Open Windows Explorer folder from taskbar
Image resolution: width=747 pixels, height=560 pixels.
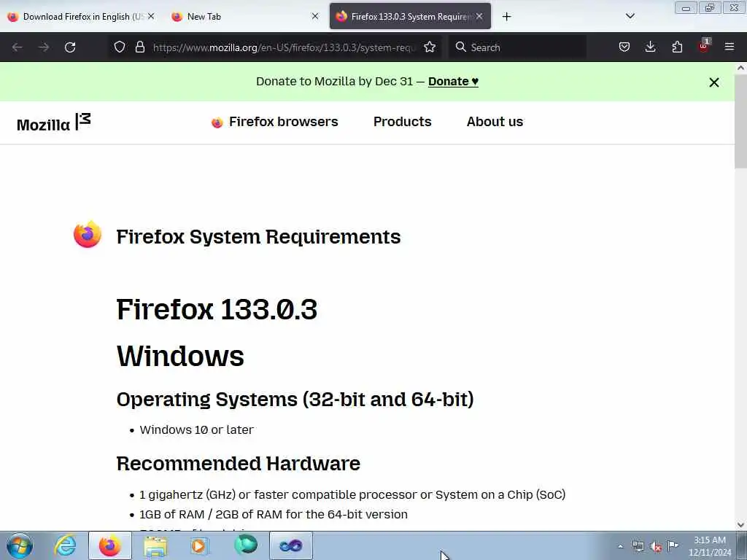155,545
